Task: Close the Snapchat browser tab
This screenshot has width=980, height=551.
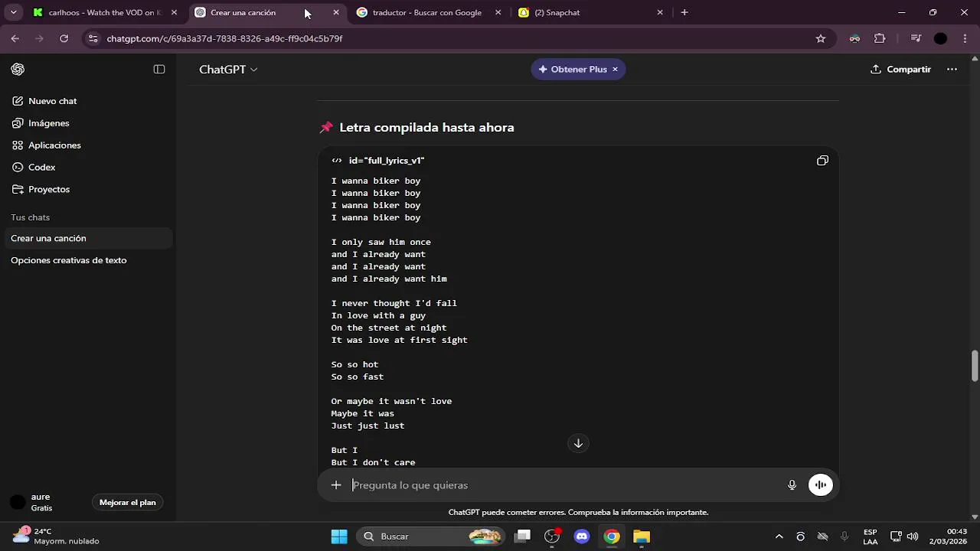Action: coord(660,13)
